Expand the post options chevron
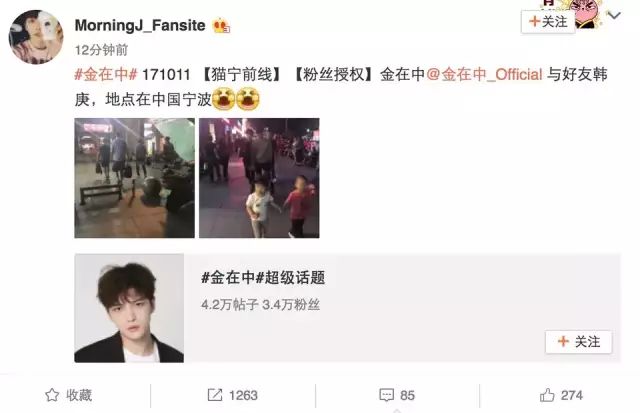 614,16
